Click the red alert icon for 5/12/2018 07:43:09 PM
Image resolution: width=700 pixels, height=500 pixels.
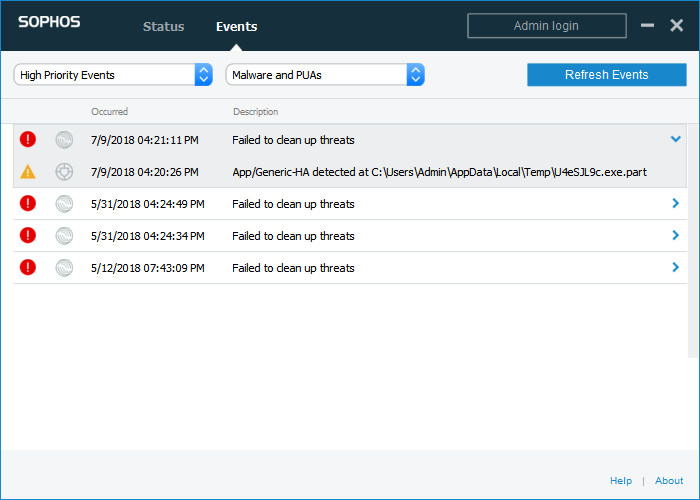[28, 267]
